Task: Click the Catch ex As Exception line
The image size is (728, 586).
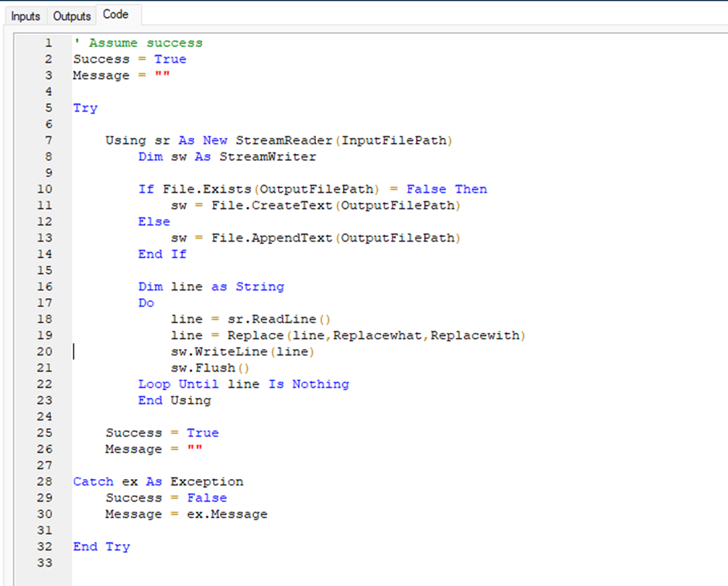Action: point(157,481)
